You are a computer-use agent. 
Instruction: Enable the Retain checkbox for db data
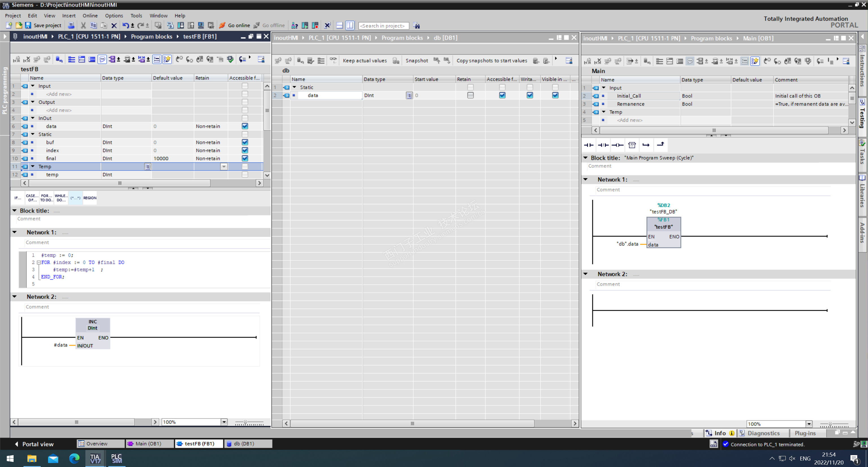pyautogui.click(x=470, y=95)
